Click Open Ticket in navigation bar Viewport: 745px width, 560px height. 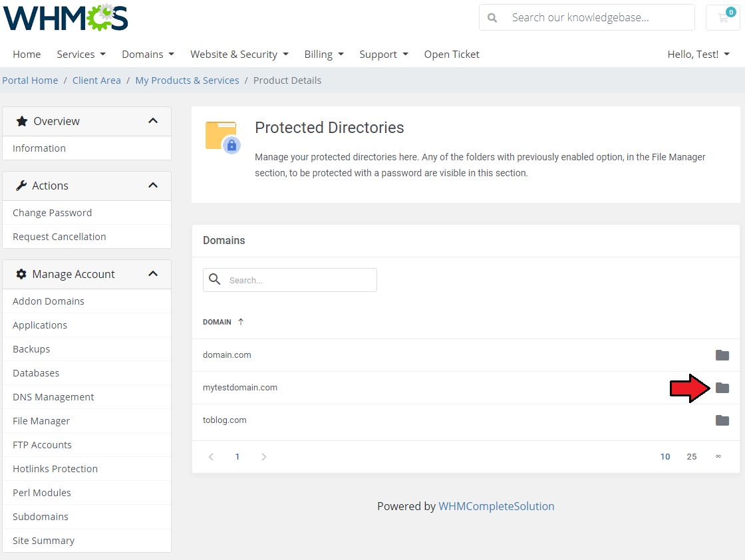pos(452,54)
